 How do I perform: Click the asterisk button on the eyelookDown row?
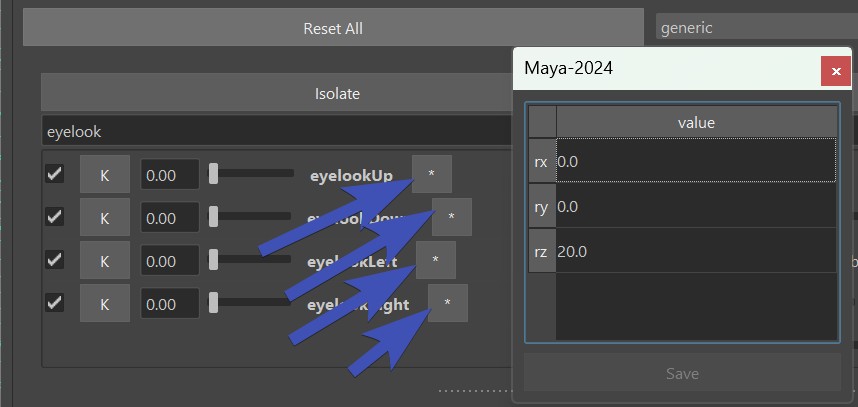click(452, 217)
